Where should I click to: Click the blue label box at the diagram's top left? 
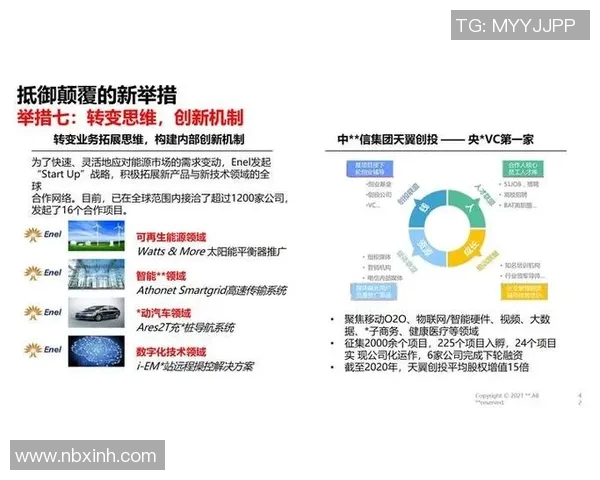[x=365, y=166]
